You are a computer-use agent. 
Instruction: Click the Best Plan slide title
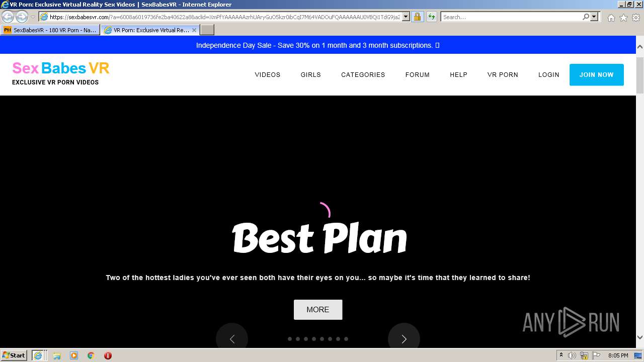tap(319, 238)
